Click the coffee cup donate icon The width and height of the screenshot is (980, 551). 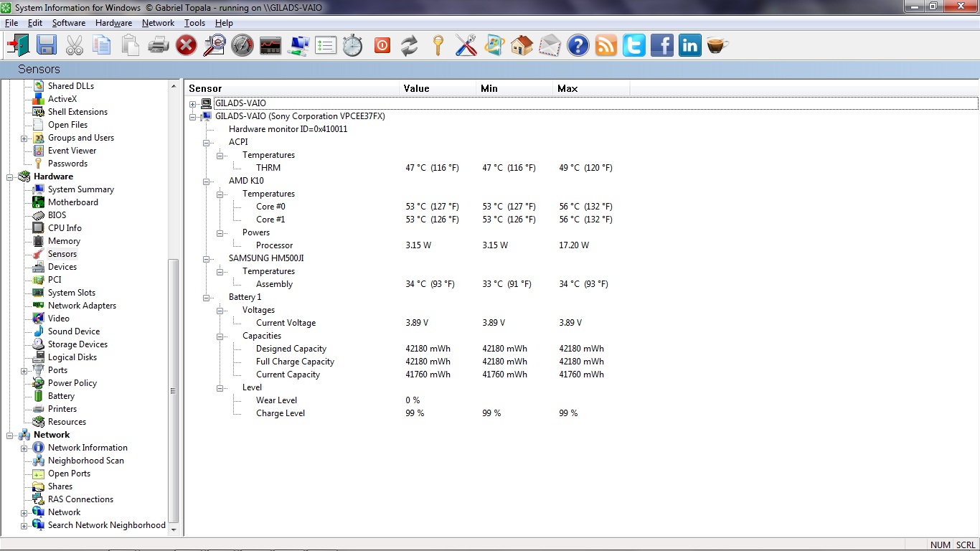(x=717, y=46)
